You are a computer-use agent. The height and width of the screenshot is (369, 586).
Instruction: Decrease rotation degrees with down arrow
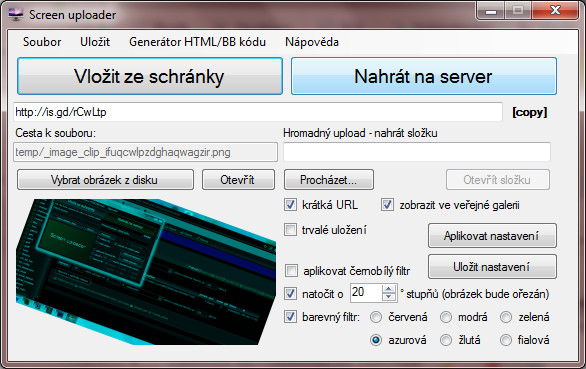pyautogui.click(x=389, y=297)
